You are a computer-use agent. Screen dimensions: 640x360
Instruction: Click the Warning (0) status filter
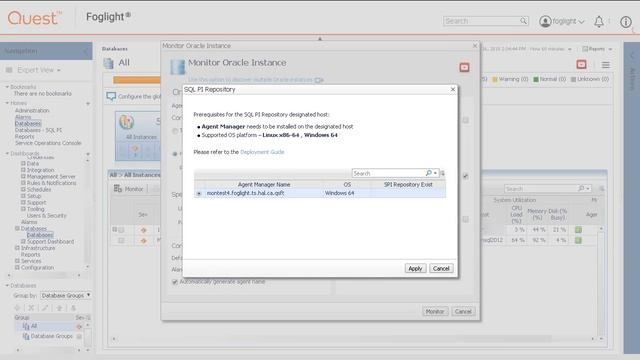point(510,79)
